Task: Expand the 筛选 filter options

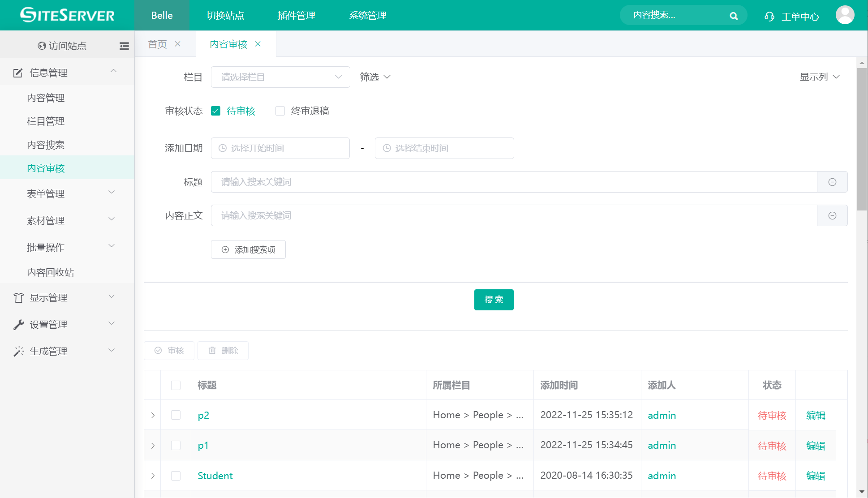Action: pos(375,77)
